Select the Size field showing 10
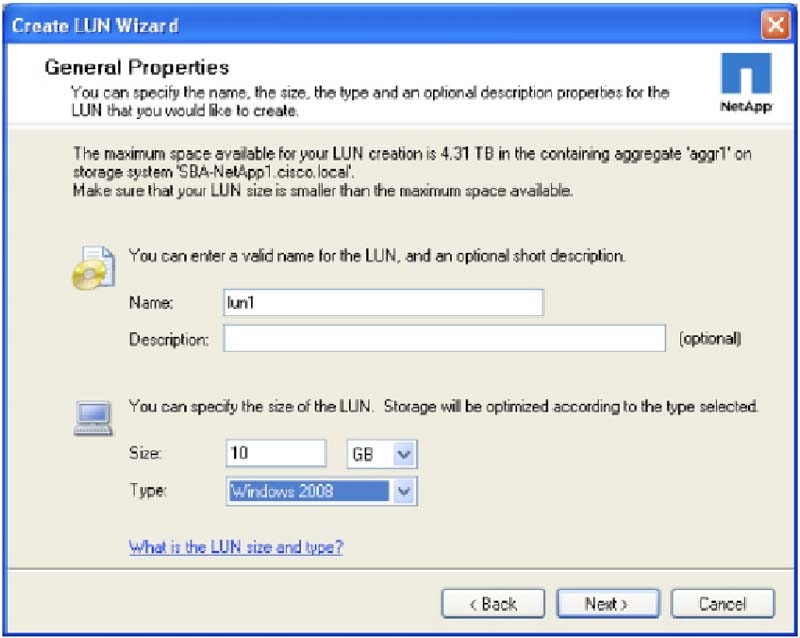Image resolution: width=800 pixels, height=638 pixels. coord(276,453)
